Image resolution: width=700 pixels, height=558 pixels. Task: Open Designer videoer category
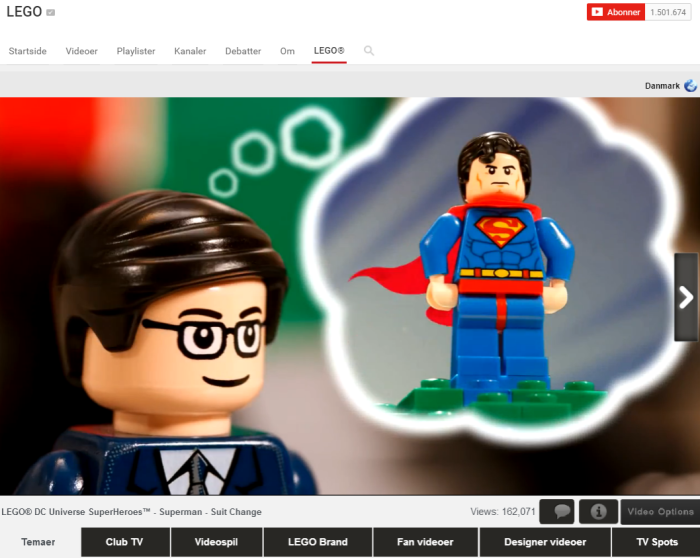point(545,542)
